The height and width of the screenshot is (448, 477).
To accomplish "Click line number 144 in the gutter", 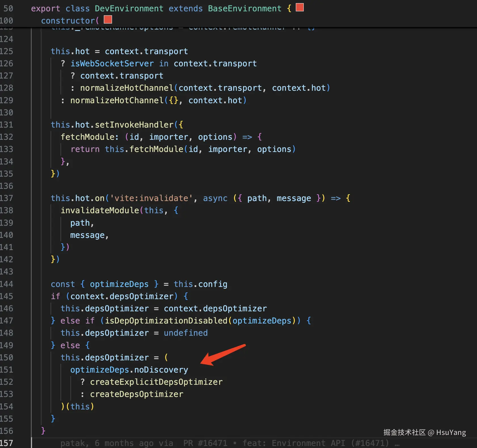I will 7,284.
